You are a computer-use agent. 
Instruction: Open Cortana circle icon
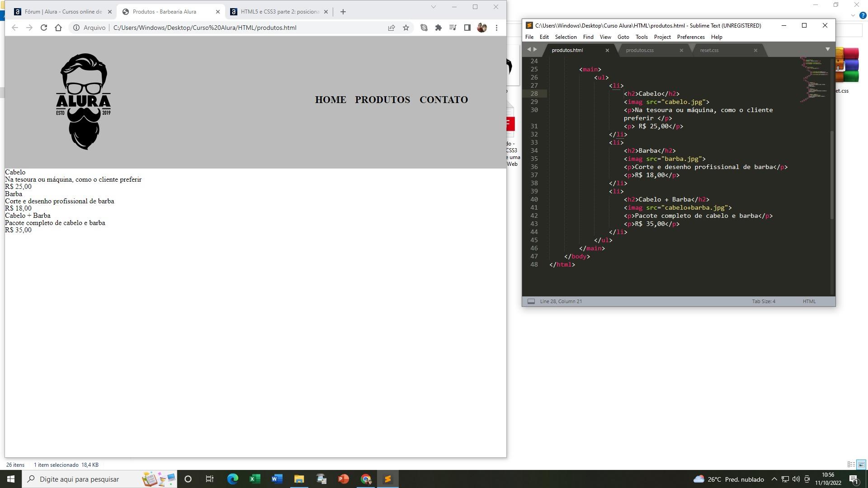click(x=188, y=479)
